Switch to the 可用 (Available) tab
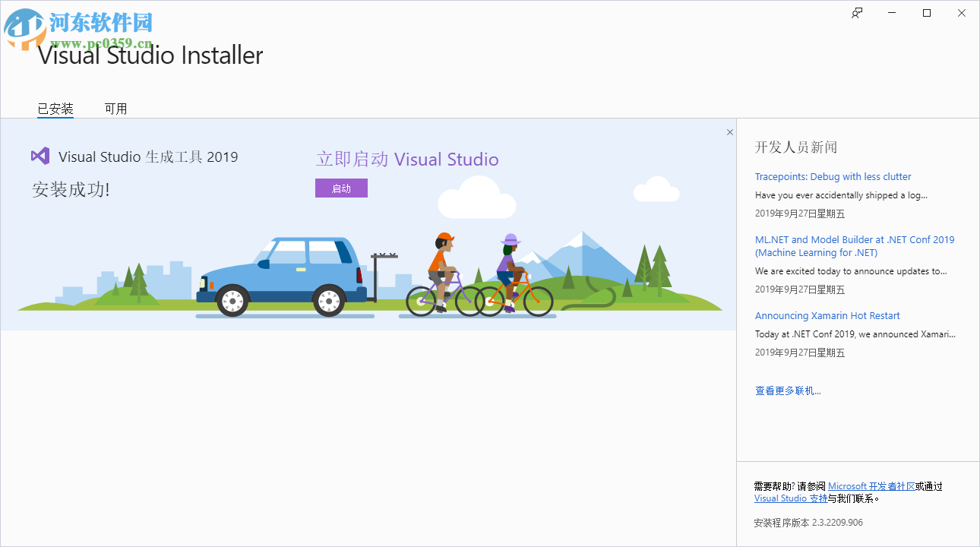The height and width of the screenshot is (547, 980). 115,108
